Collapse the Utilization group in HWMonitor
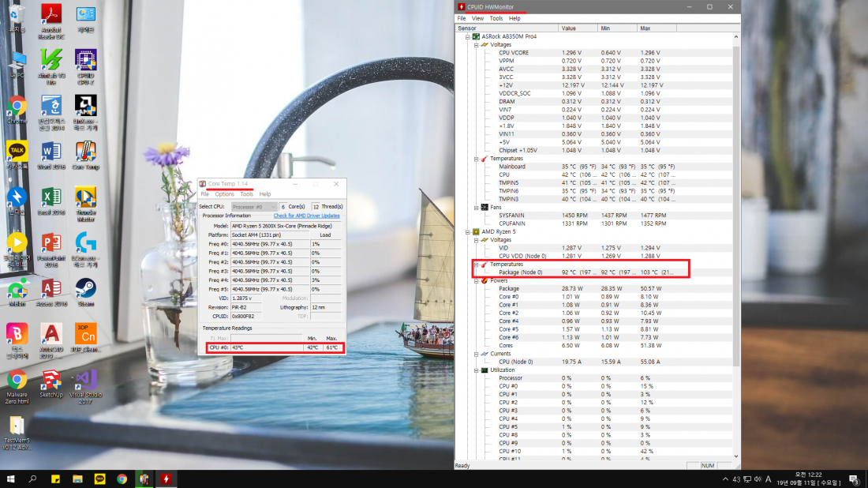The width and height of the screenshot is (868, 488). click(476, 370)
